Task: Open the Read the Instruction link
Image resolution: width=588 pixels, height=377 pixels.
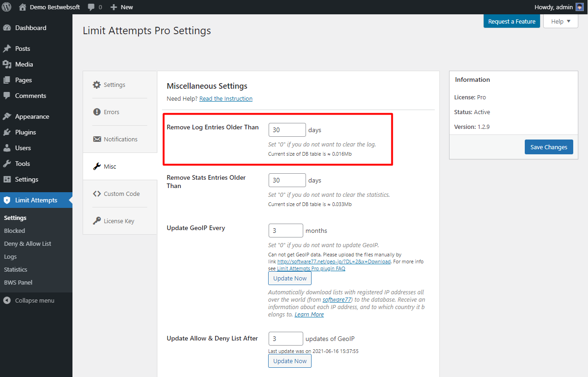Action: pyautogui.click(x=226, y=98)
